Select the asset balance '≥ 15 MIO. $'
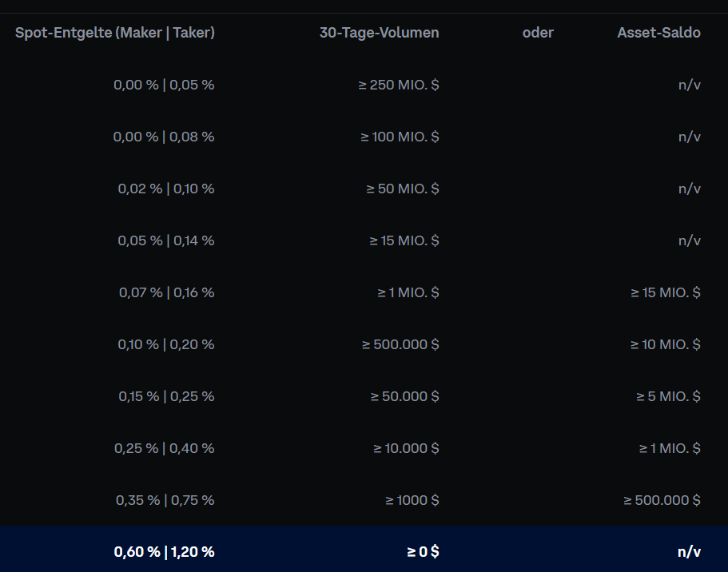This screenshot has height=572, width=728. pos(666,293)
